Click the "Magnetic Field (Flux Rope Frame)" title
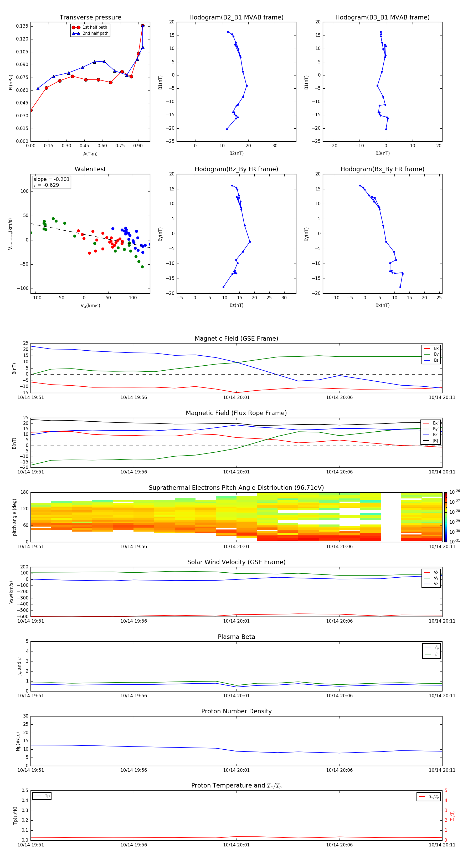Image resolution: width=473 pixels, height=868 pixels. [236, 413]
